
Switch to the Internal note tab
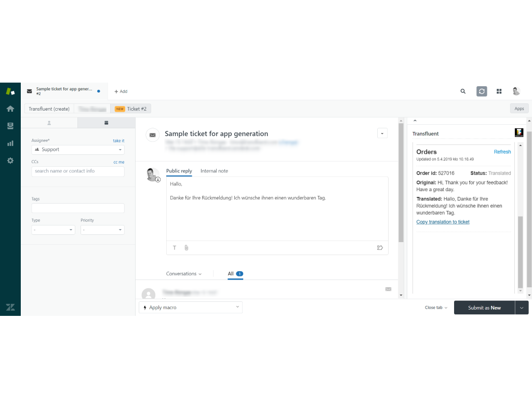214,171
